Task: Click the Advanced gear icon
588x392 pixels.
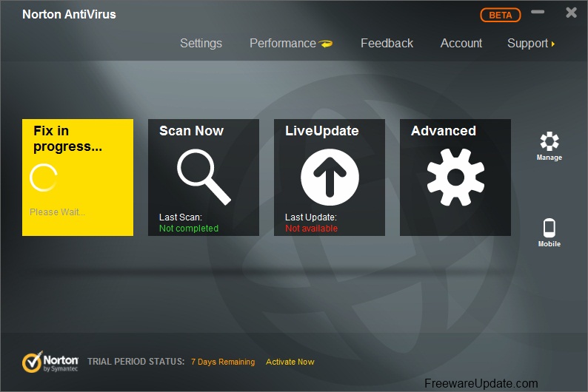Action: [x=455, y=177]
